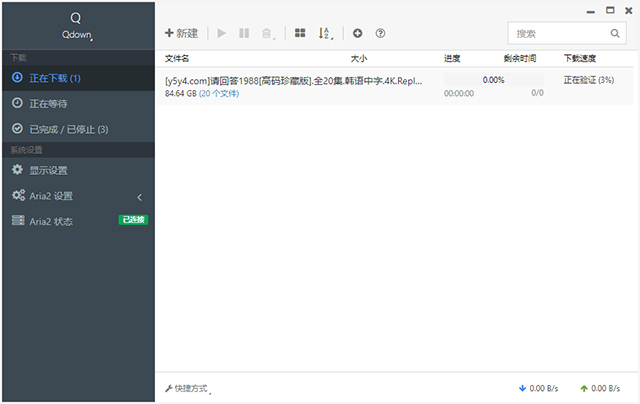Open the Qdown header dropdown
640x404 pixels.
click(77, 35)
